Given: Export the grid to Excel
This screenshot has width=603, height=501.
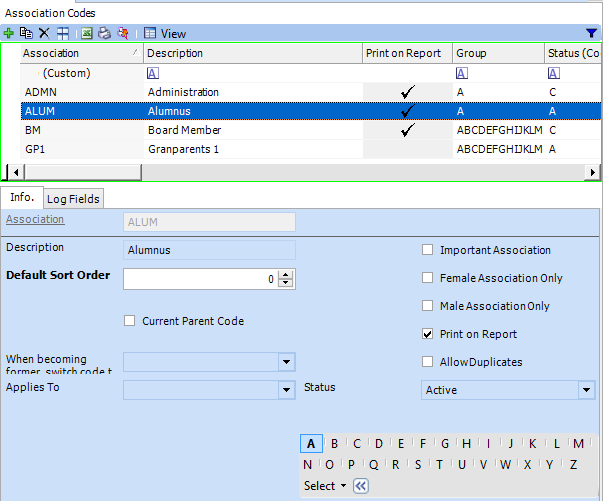Looking at the screenshot, I should click(87, 33).
